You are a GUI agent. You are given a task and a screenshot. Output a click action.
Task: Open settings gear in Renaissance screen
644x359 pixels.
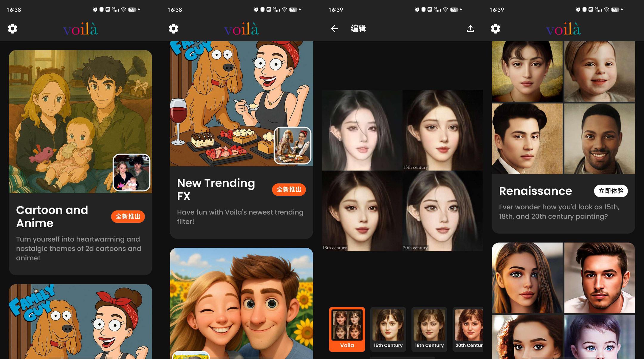click(496, 29)
